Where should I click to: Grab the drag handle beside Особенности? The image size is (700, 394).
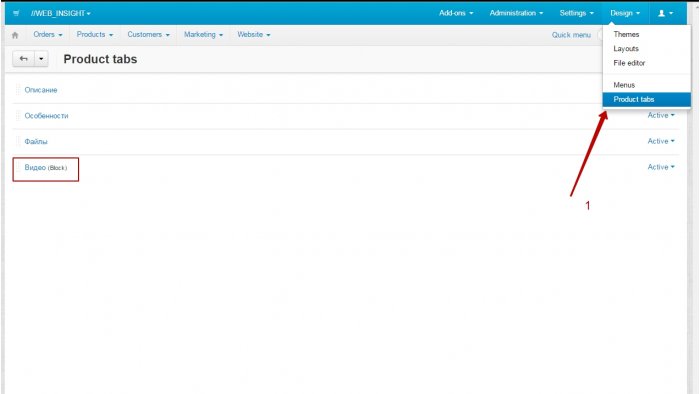(18, 116)
